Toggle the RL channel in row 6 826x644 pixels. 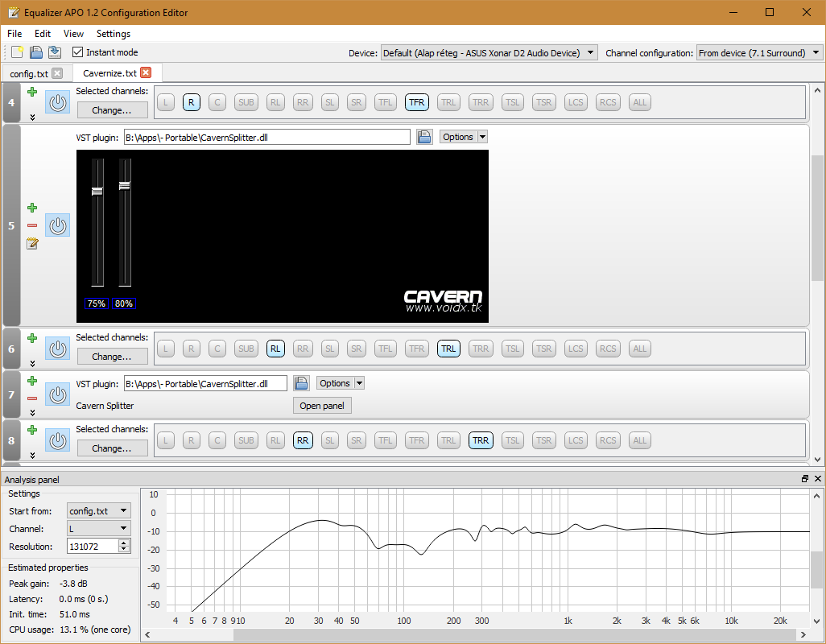pos(275,349)
